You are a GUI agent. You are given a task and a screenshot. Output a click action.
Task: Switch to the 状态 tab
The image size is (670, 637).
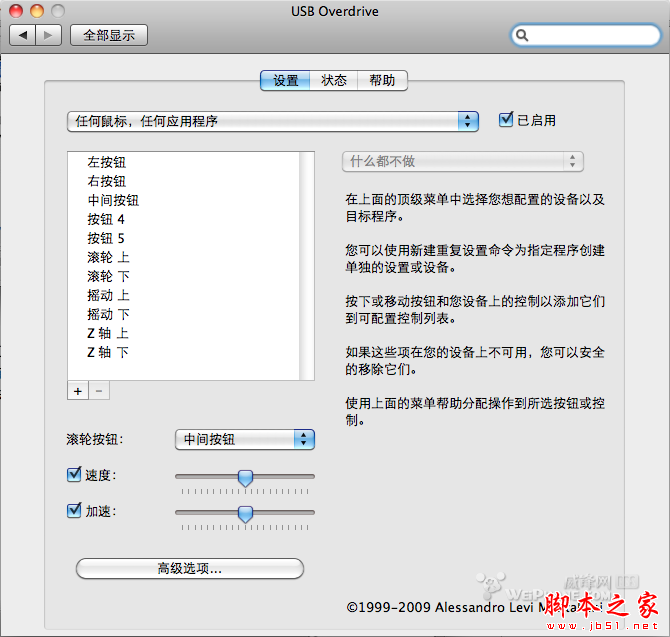334,80
